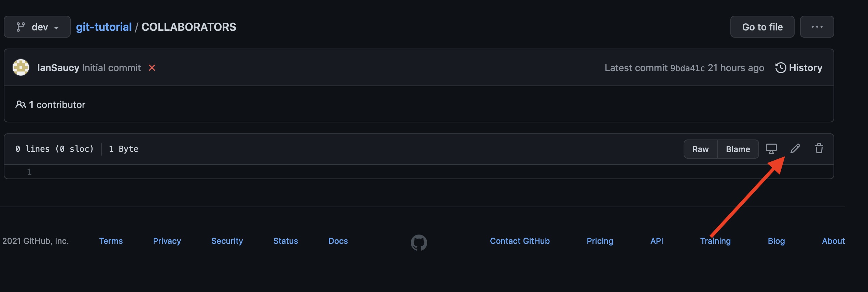Click the 1 contributor label
Viewport: 868px width, 292px height.
pos(57,104)
